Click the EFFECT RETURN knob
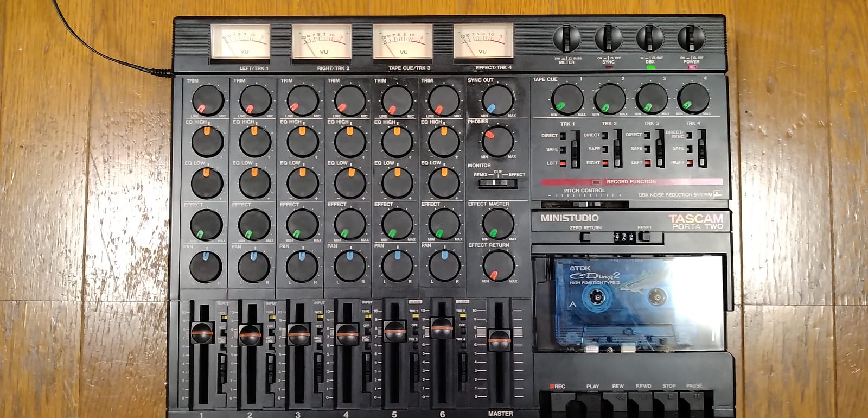The height and width of the screenshot is (418, 868). coord(498,265)
